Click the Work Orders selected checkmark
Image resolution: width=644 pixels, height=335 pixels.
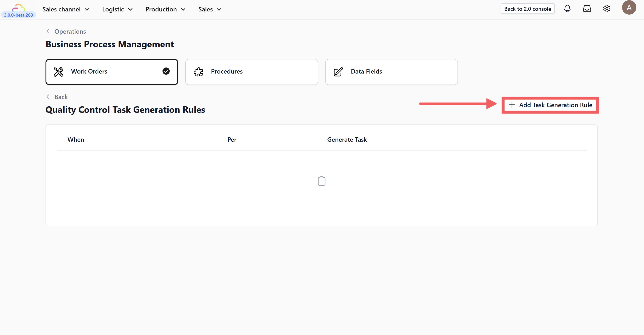click(x=166, y=71)
